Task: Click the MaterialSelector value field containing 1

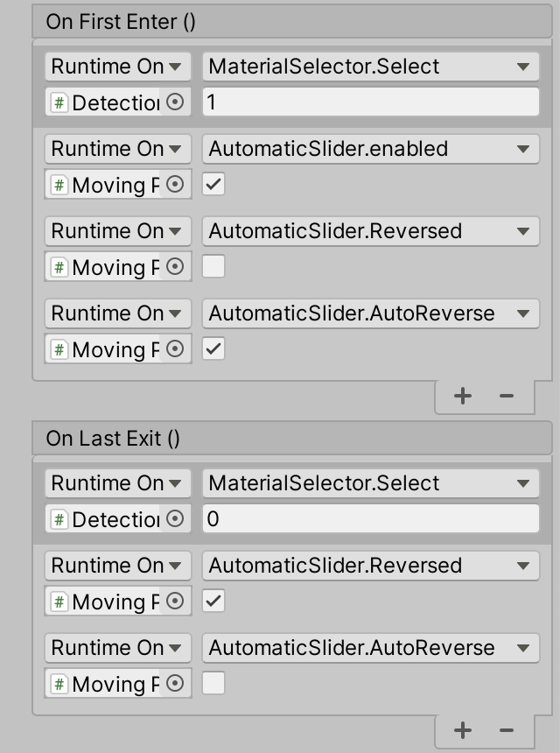Action: 370,102
